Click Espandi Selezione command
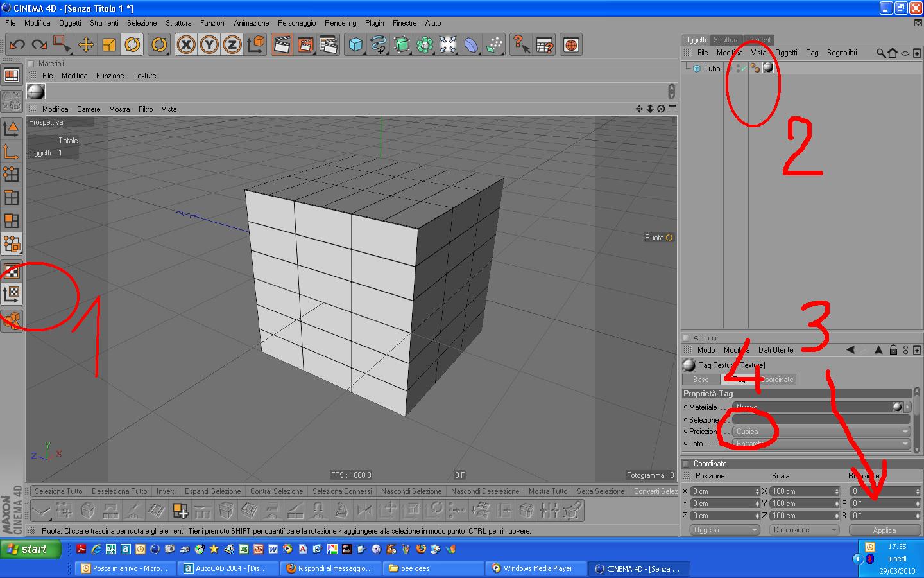The width and height of the screenshot is (924, 578). [213, 491]
